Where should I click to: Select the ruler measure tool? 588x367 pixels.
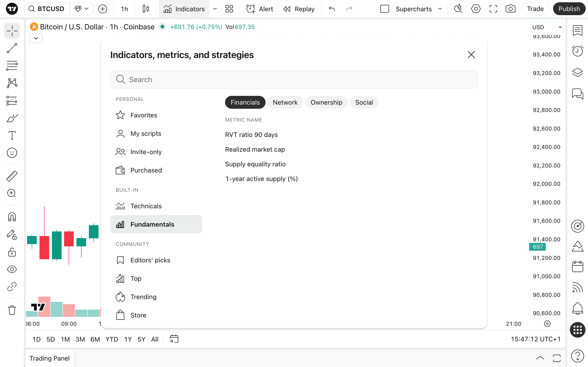(12, 176)
